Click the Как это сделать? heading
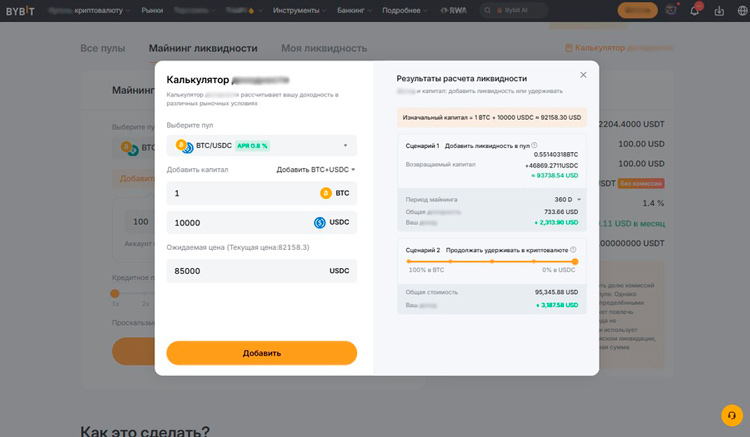The height and width of the screenshot is (437, 750). pos(145,431)
